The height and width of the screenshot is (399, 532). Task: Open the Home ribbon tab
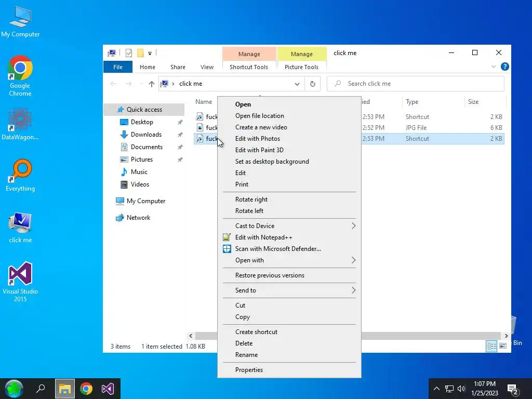coord(147,67)
